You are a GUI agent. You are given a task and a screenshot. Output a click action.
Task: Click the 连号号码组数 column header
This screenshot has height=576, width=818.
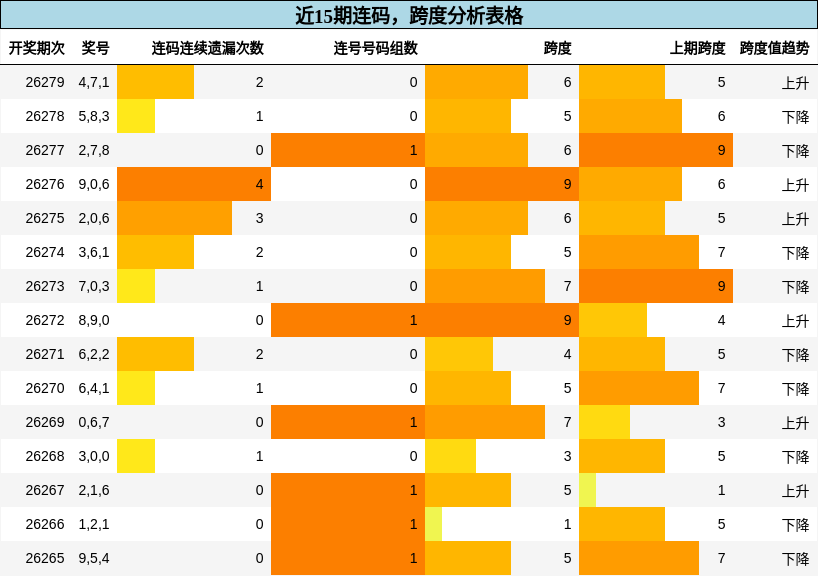(x=376, y=48)
